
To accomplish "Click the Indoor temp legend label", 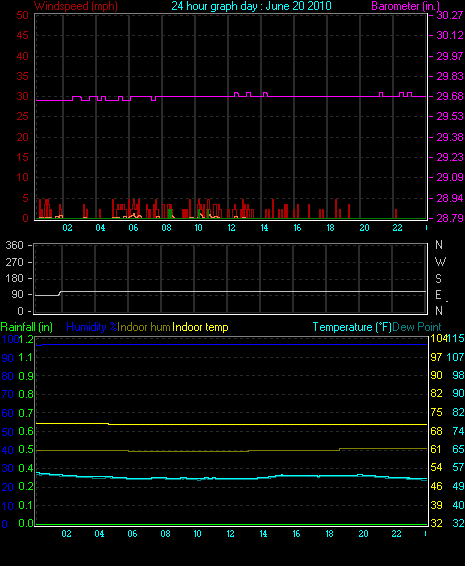I will click(200, 327).
